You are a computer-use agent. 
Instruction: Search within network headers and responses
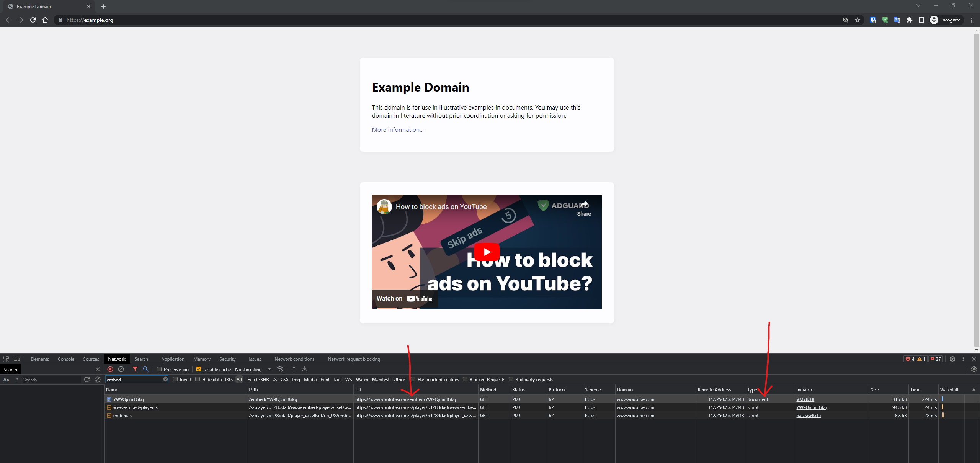point(145,369)
